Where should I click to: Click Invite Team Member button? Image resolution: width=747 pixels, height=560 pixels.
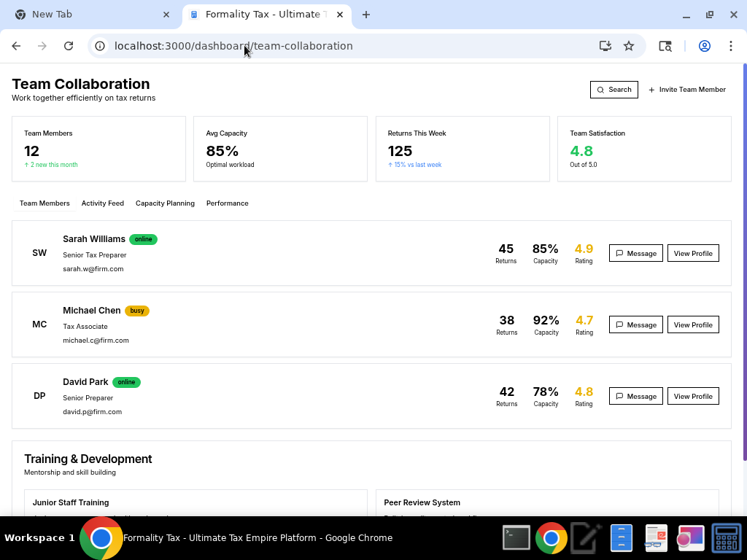click(x=687, y=90)
